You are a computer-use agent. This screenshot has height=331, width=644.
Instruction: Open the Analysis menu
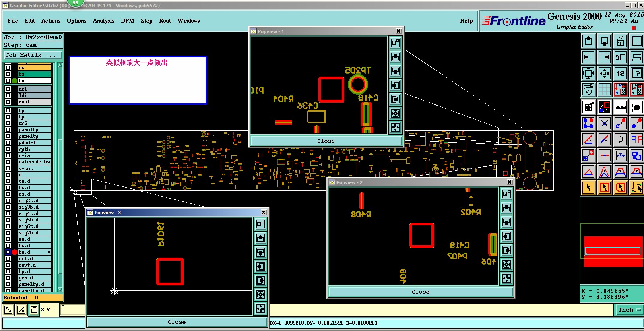coord(103,21)
